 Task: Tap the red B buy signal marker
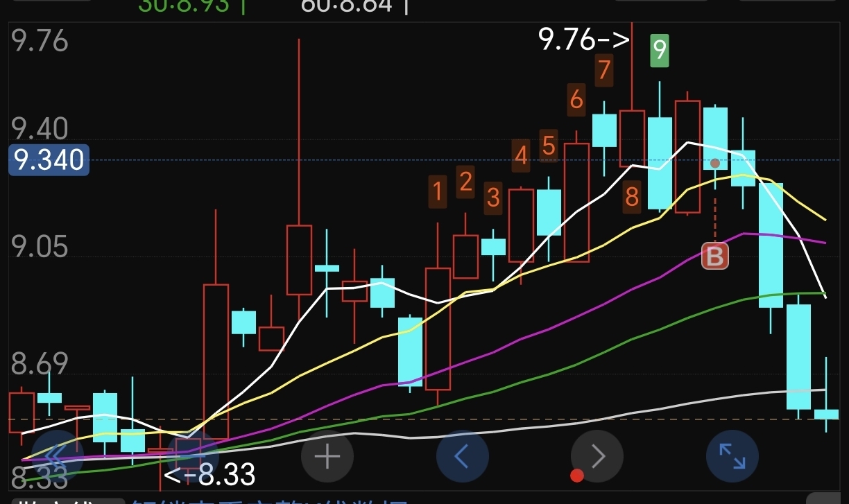tap(715, 256)
